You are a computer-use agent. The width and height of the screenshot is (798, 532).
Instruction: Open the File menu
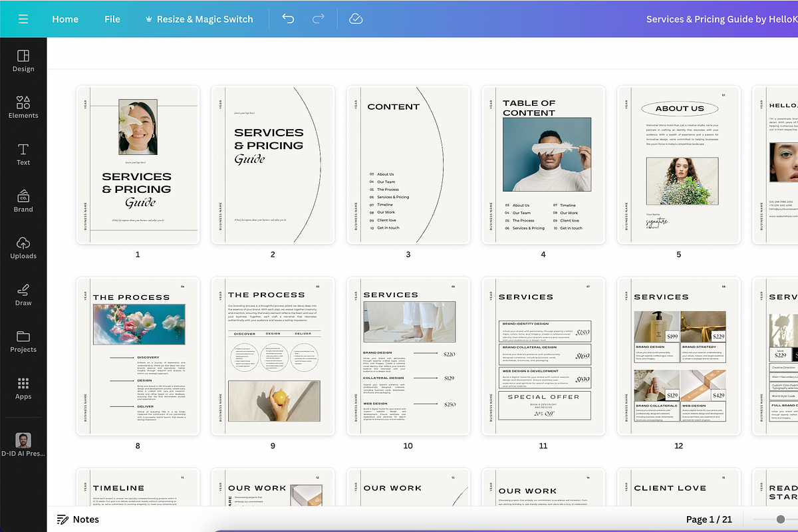point(112,19)
